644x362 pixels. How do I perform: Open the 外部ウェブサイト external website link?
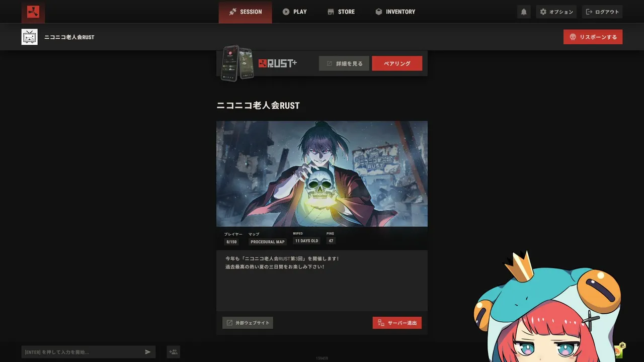point(248,323)
